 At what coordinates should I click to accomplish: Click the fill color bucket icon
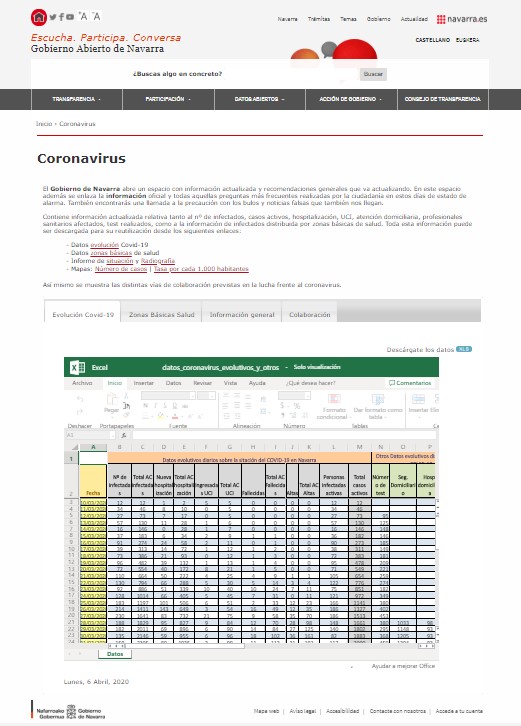(160, 416)
